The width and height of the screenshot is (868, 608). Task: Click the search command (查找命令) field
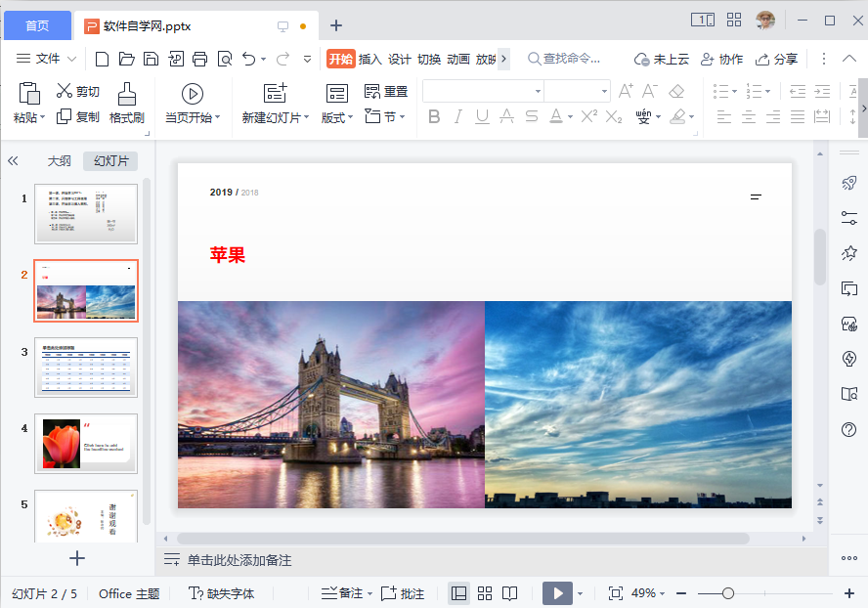click(x=565, y=59)
